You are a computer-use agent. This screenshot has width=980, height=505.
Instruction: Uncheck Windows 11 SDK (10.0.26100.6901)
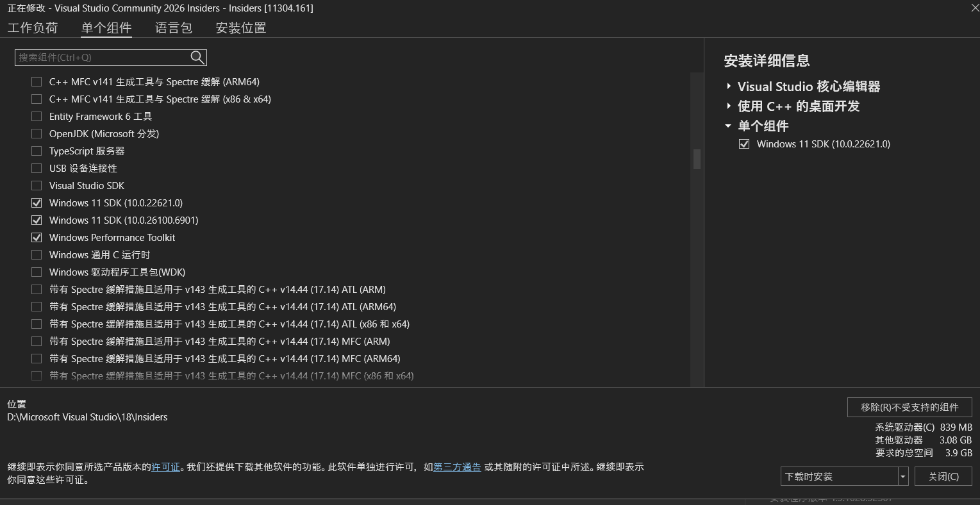[37, 220]
